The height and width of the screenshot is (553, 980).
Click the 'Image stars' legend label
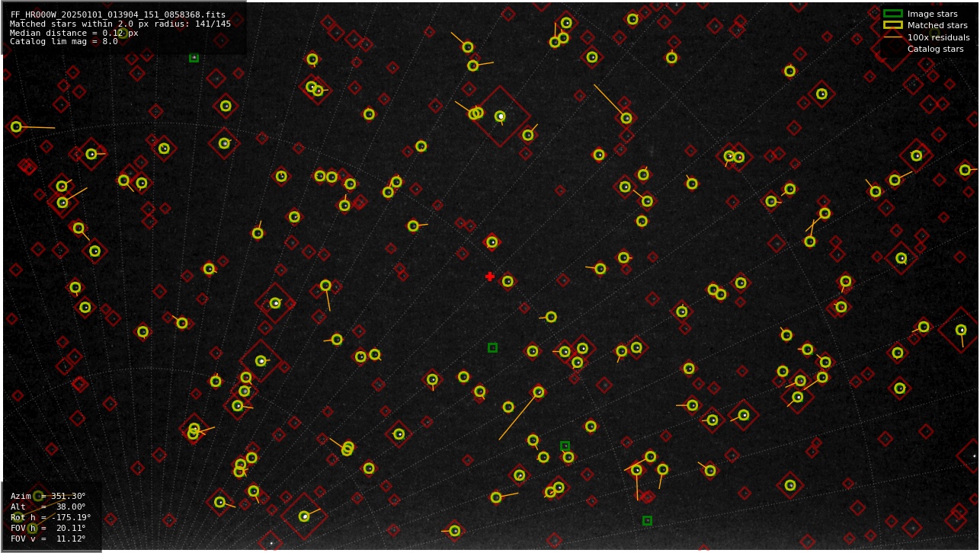[x=932, y=14]
